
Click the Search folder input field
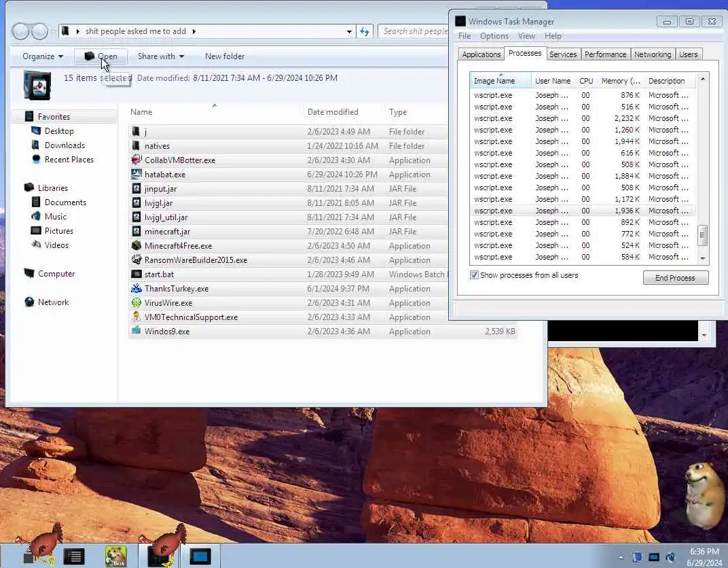tap(414, 31)
